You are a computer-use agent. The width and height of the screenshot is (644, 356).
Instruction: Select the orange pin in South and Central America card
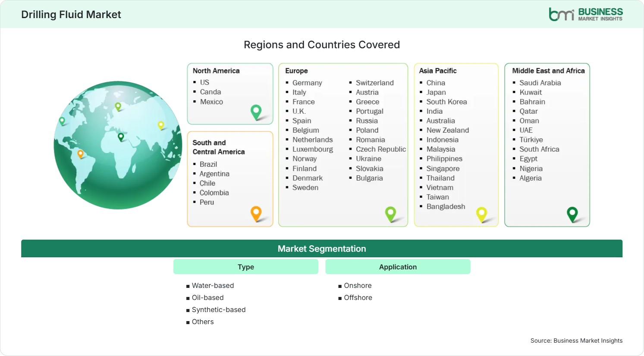(x=256, y=214)
